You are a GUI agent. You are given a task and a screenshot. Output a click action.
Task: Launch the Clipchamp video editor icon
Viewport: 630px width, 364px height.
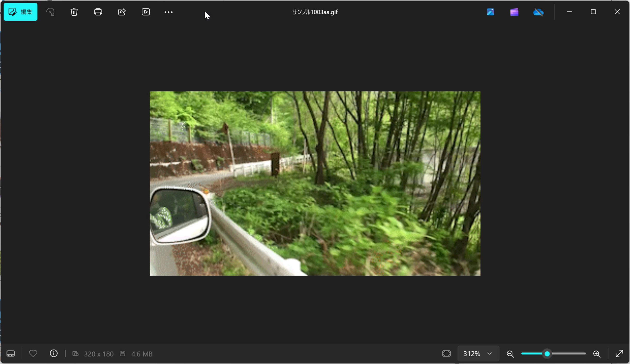(x=514, y=12)
